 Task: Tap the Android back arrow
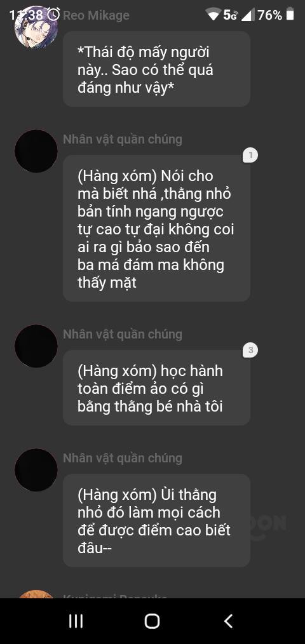[x=229, y=621]
